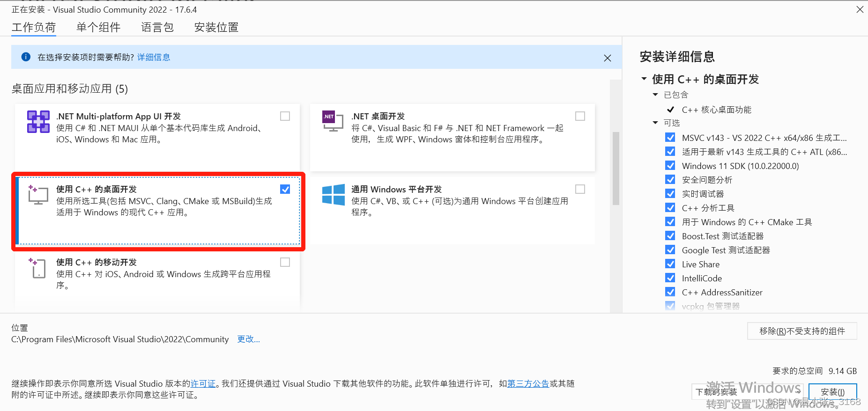Screen dimensions: 868x411
Task: Uncheck MSVC v143 build tools option
Action: point(670,138)
